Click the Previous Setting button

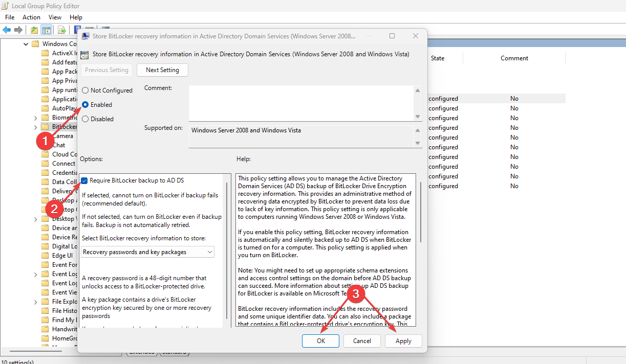[107, 70]
